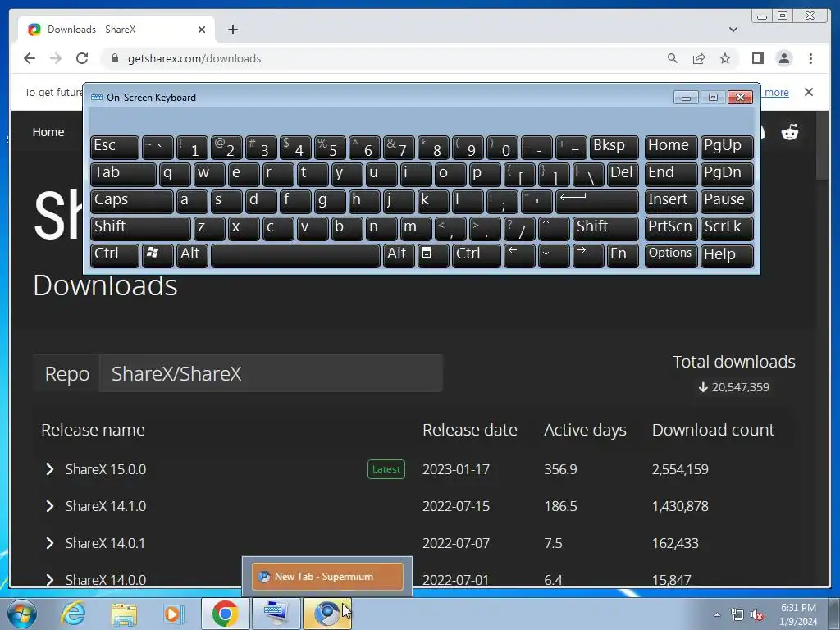Expand the ShareX 14.1.0 release row
This screenshot has width=840, height=630.
pyautogui.click(x=50, y=506)
